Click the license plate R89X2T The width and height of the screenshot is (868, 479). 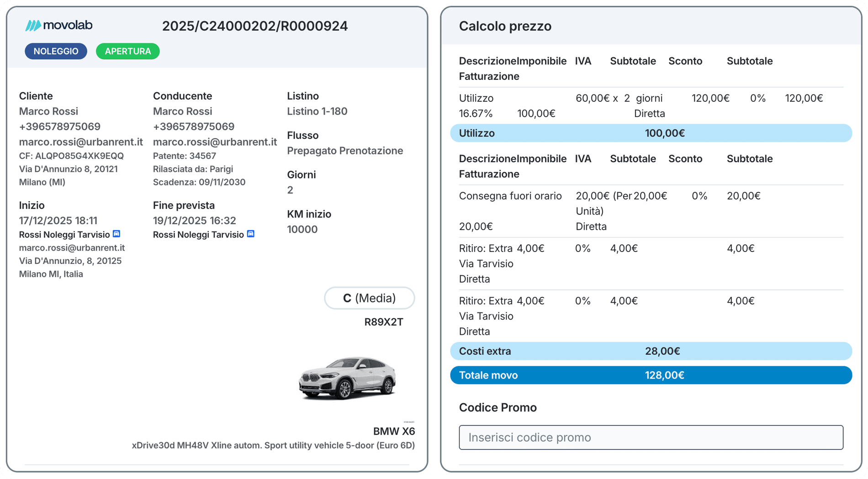coord(383,322)
